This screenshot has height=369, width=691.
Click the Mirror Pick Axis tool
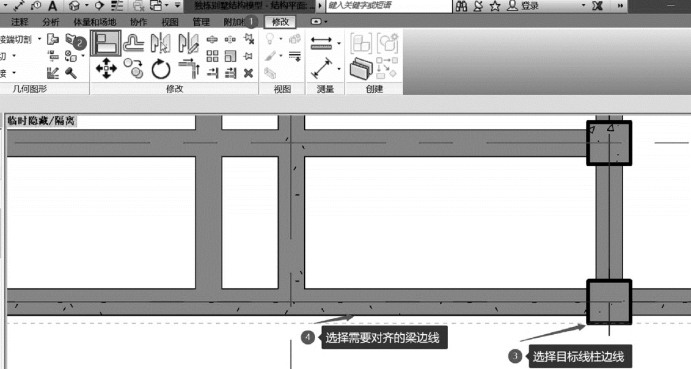tap(161, 43)
